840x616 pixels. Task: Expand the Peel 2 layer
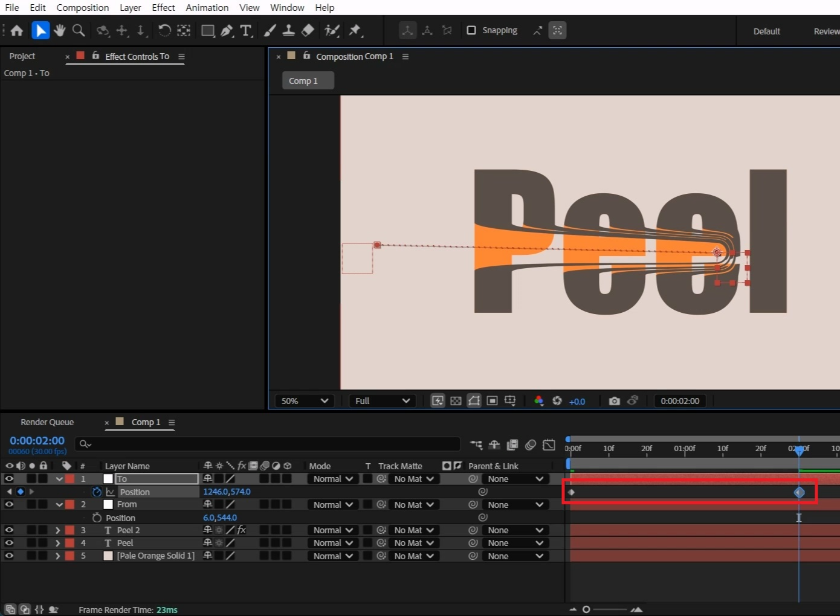point(58,530)
